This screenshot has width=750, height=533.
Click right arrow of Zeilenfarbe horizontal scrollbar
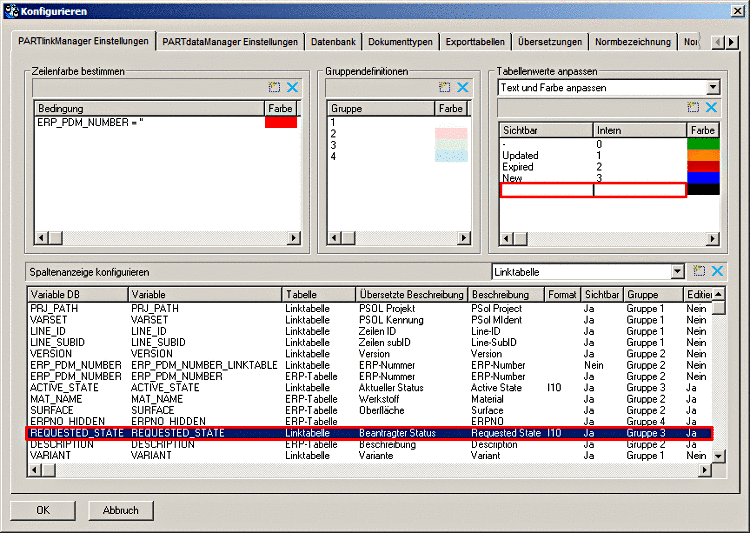click(x=294, y=238)
